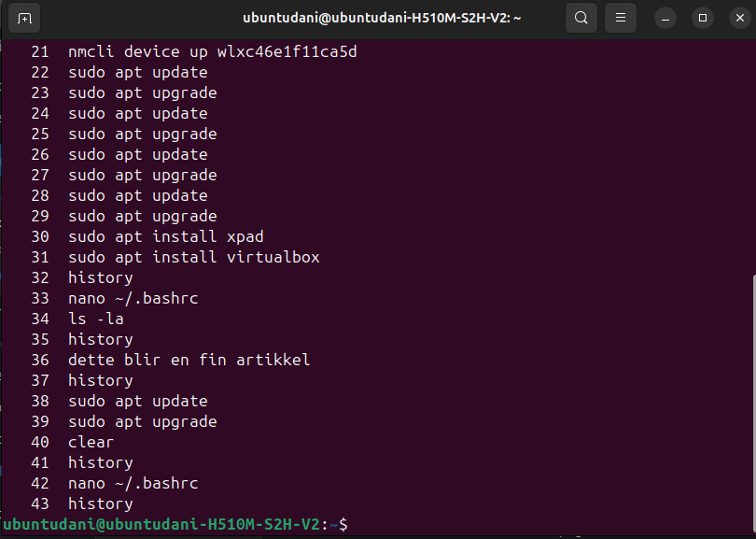Click line 36 dette blir en fin artikkel
The width and height of the screenshot is (756, 539).
click(170, 360)
